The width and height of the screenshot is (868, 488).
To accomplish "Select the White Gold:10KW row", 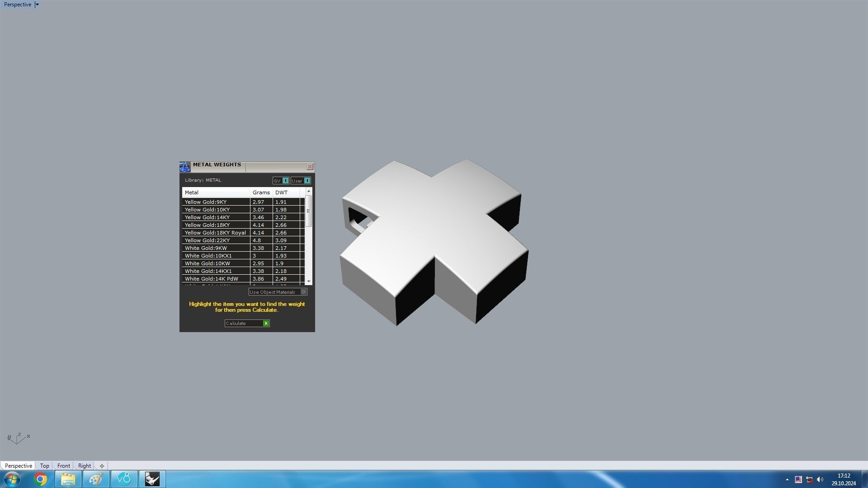I will click(x=243, y=263).
